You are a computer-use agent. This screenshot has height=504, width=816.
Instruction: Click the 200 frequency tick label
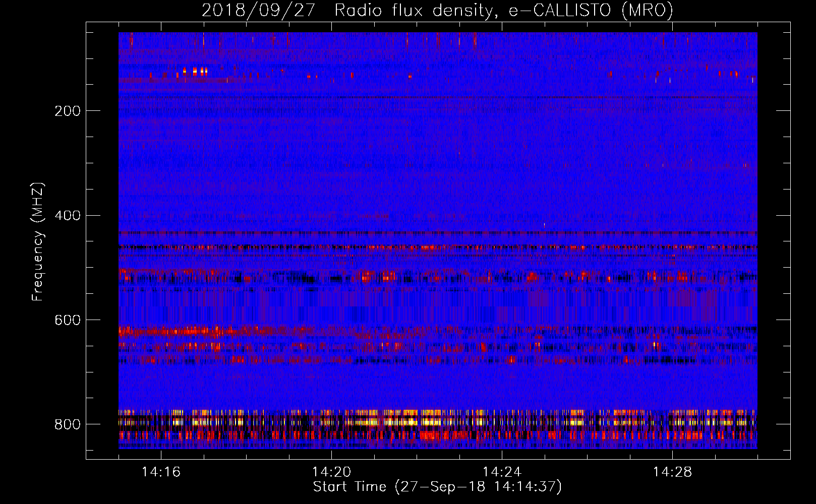[67, 111]
